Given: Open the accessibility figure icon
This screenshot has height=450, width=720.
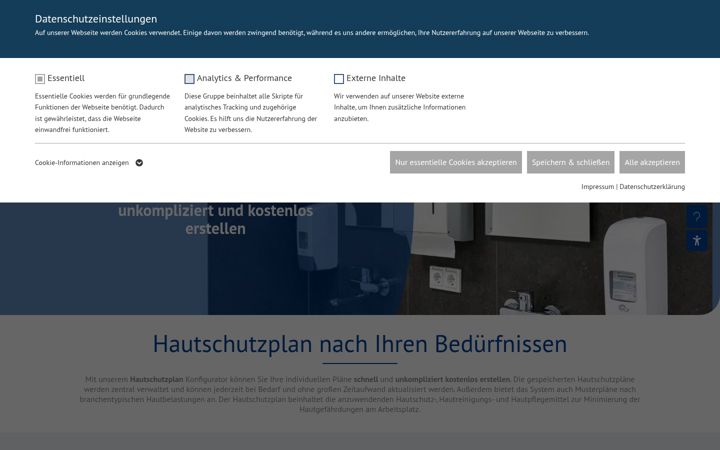Looking at the screenshot, I should 697,240.
